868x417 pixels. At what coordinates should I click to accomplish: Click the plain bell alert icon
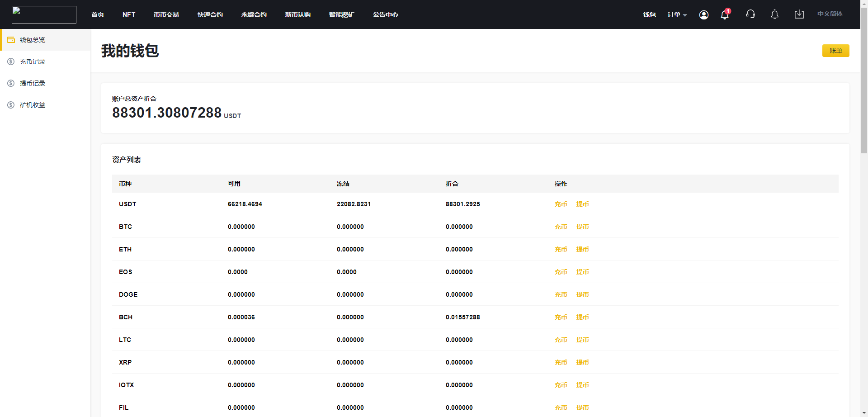coord(774,14)
